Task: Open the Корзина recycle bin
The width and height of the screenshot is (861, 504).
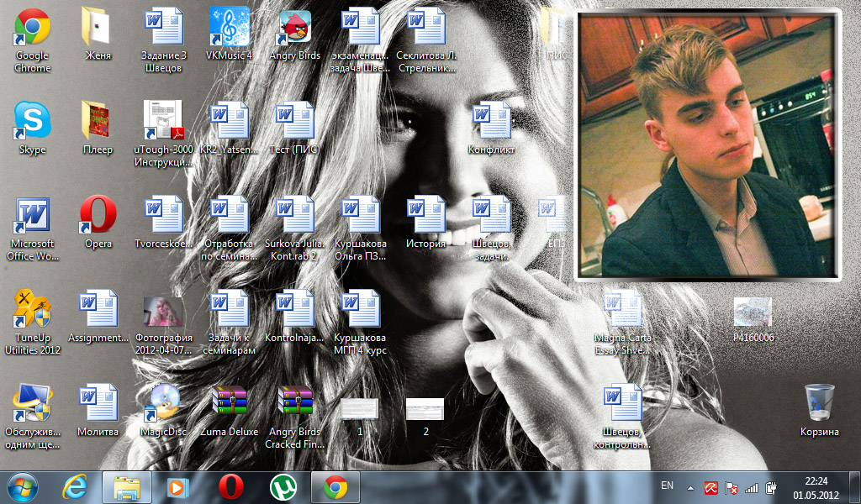Action: coord(819,403)
